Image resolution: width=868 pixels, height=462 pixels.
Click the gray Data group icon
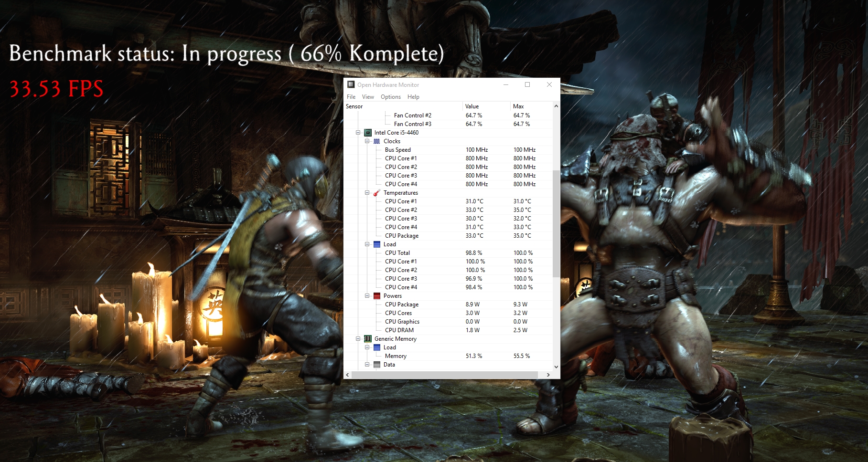click(377, 365)
